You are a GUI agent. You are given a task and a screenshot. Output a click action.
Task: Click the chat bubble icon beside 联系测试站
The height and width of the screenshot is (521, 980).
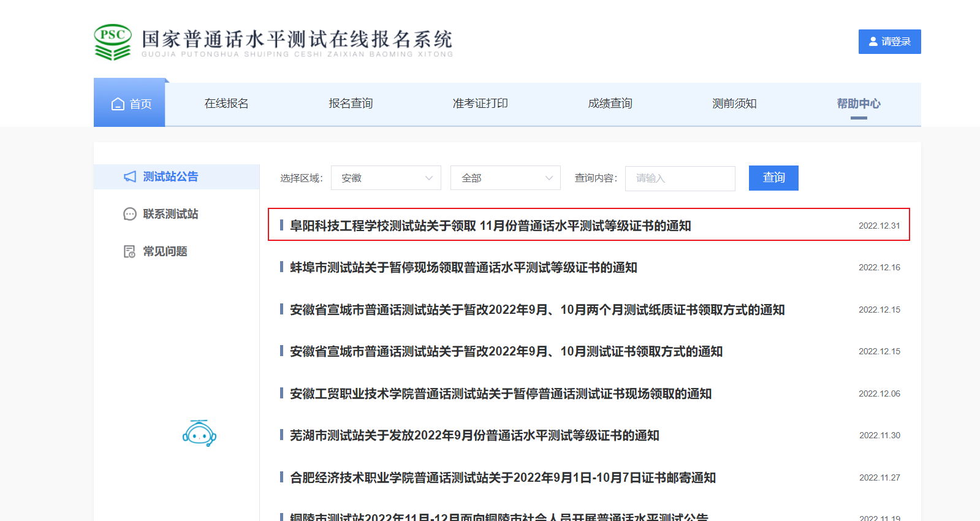tap(130, 214)
